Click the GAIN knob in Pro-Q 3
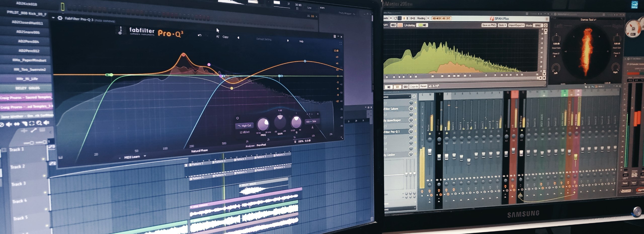The height and width of the screenshot is (234, 644). (280, 122)
